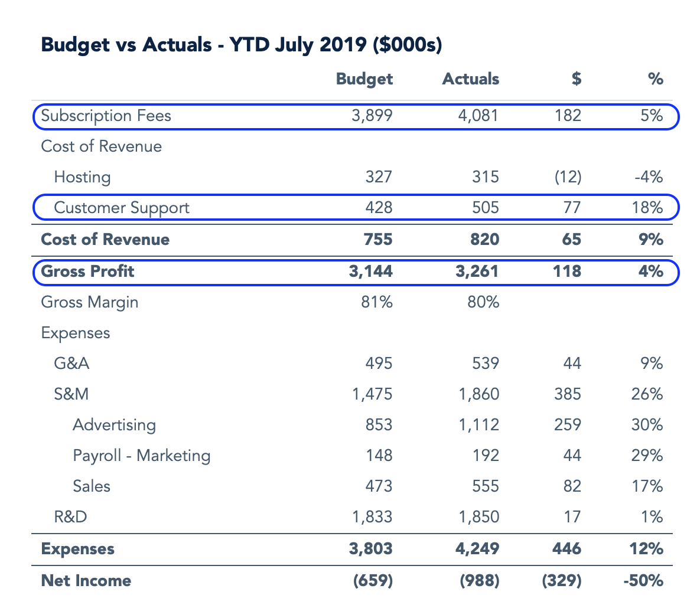Click the Budget column header
Viewport: 700px width, 605px height.
pyautogui.click(x=364, y=79)
